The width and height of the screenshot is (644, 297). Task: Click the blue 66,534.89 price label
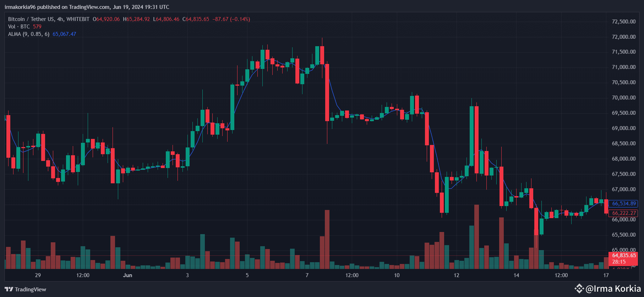coord(624,204)
